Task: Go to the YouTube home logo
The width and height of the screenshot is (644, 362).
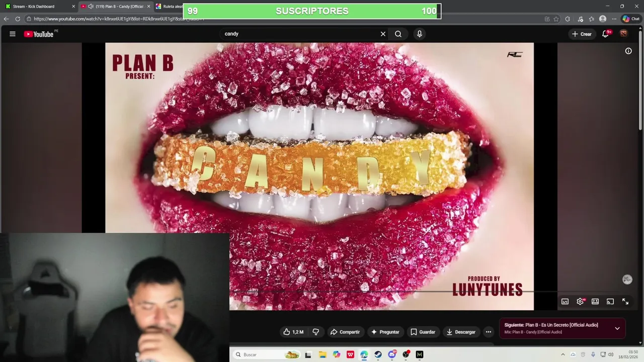Action: [x=39, y=34]
